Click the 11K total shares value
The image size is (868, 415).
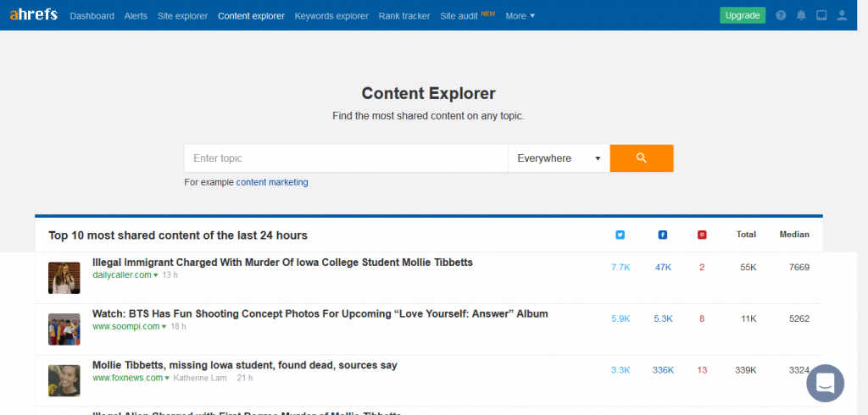click(x=749, y=318)
